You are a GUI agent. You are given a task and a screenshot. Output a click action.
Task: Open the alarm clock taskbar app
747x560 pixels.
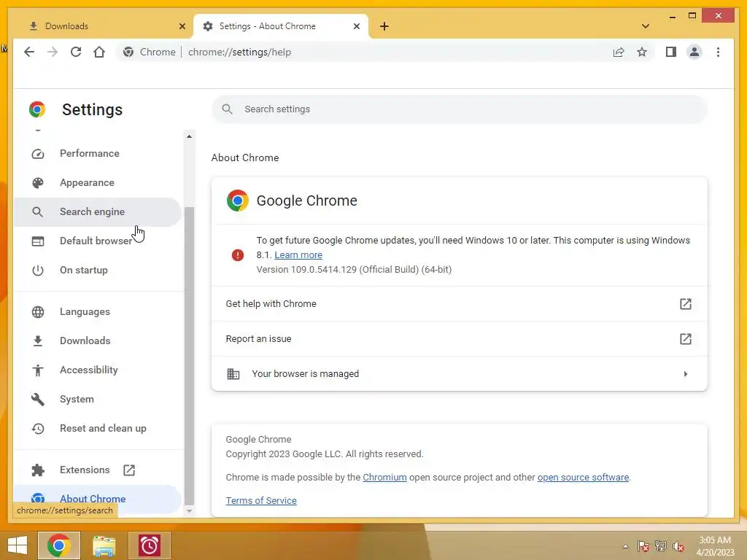(149, 545)
